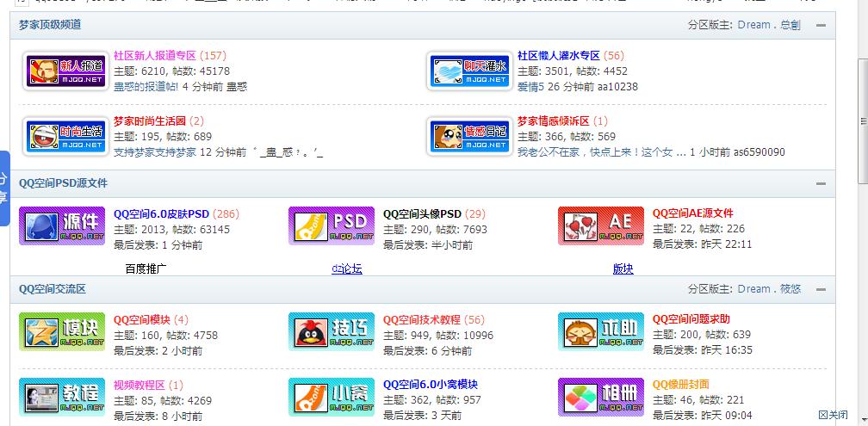Image resolution: width=868 pixels, height=426 pixels.
Task: Open the dz论坛 link
Action: [x=347, y=269]
